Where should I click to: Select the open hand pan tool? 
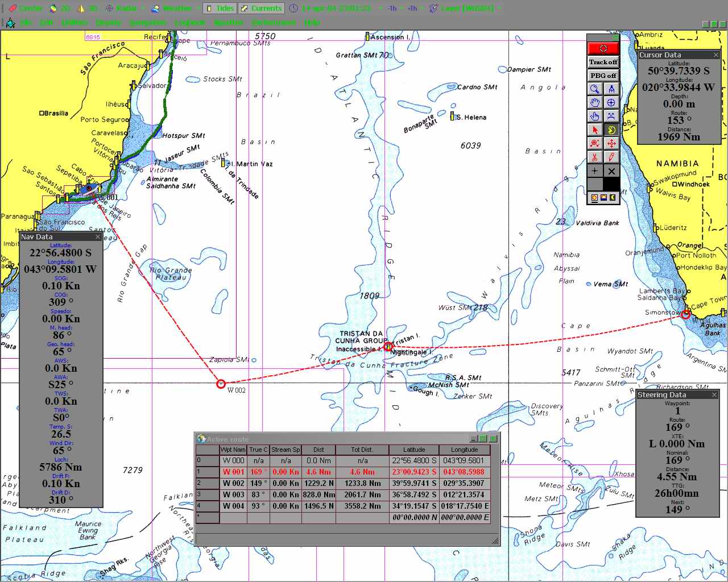point(595,102)
